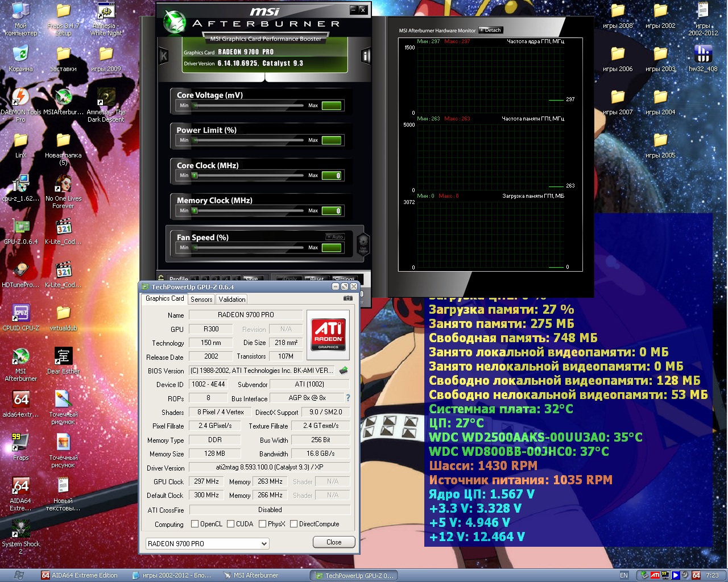Click the ATI CrossFire Disabled field
The width and height of the screenshot is (728, 582).
[270, 510]
